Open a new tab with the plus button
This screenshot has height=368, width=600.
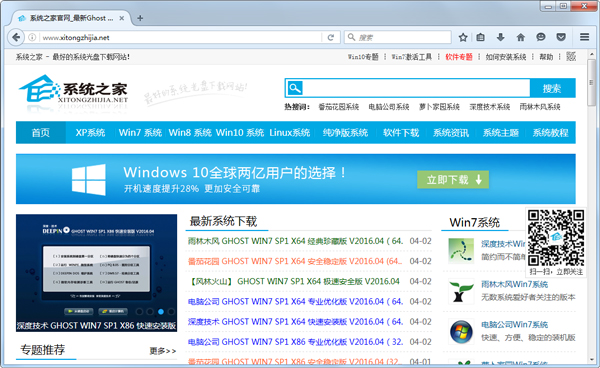coord(140,18)
